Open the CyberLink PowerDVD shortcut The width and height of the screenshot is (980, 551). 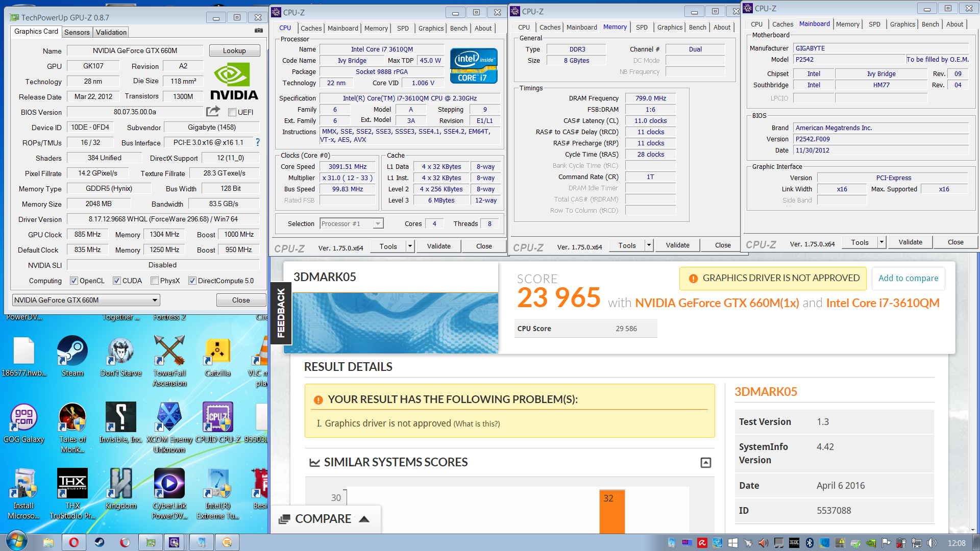[x=169, y=493]
